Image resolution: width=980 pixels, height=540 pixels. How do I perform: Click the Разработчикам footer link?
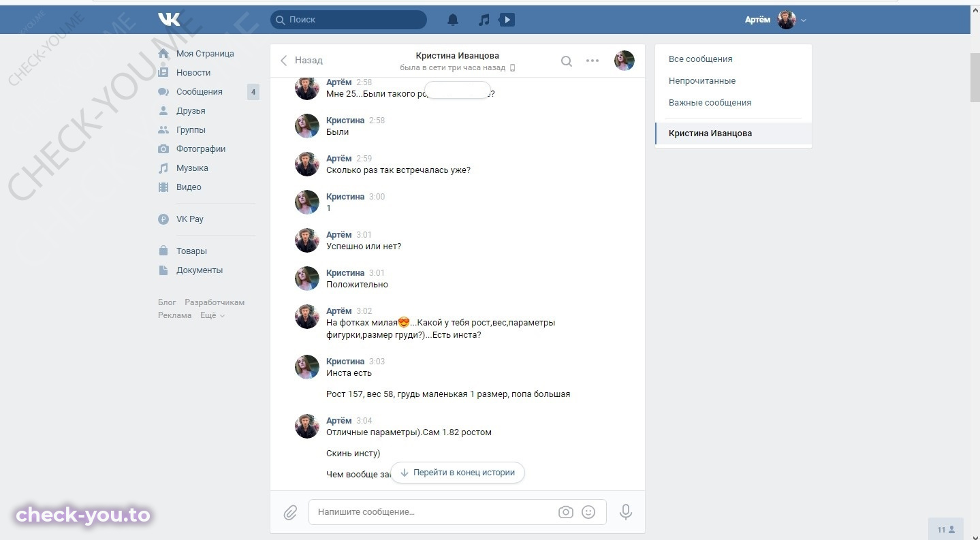(x=215, y=302)
